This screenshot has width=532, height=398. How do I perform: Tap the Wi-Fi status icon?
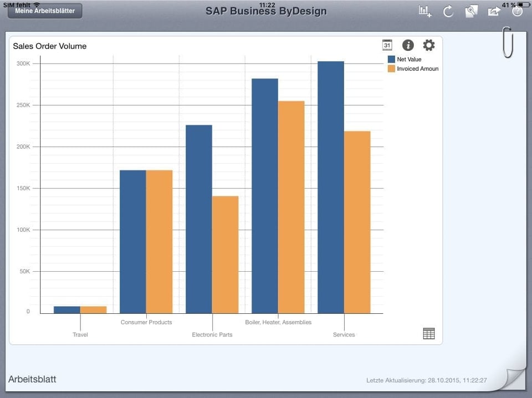(x=37, y=4)
